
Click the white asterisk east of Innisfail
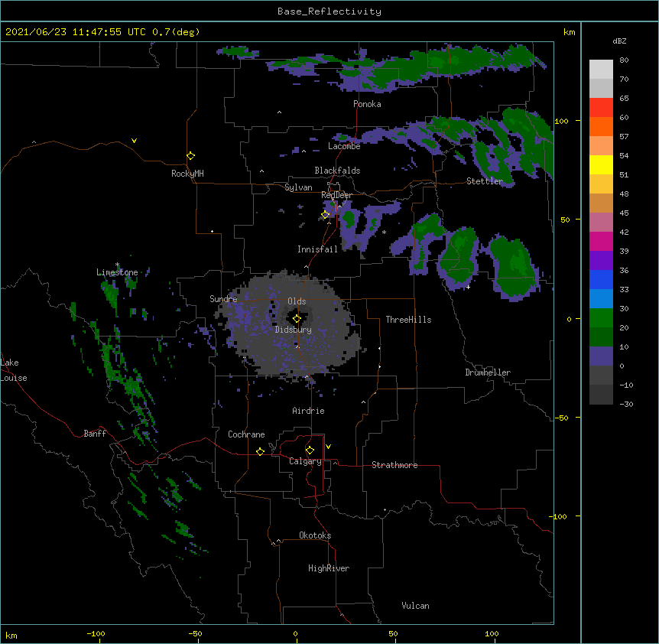pos(384,233)
